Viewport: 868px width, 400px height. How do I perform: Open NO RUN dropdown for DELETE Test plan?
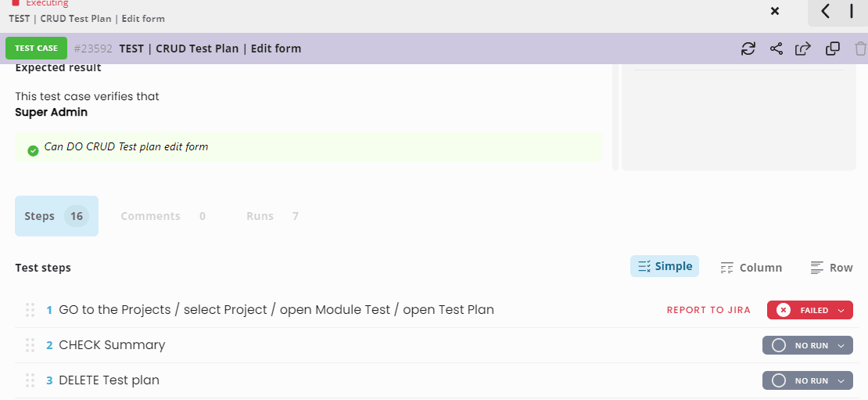808,380
